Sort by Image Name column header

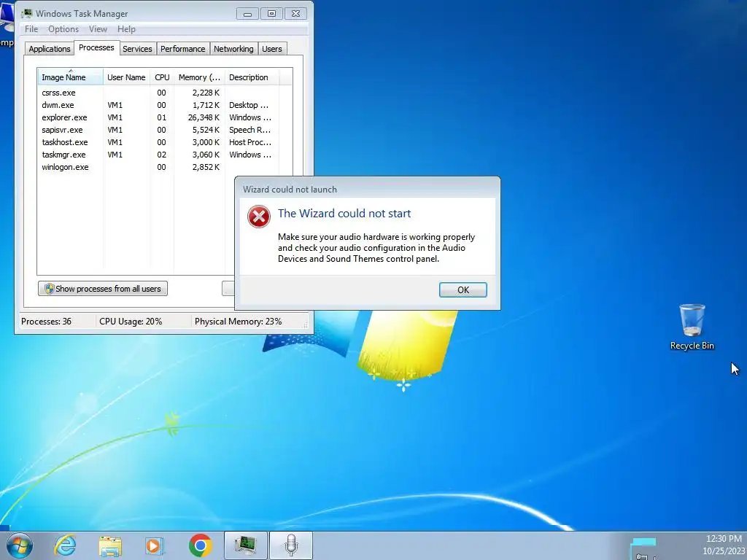(x=70, y=77)
